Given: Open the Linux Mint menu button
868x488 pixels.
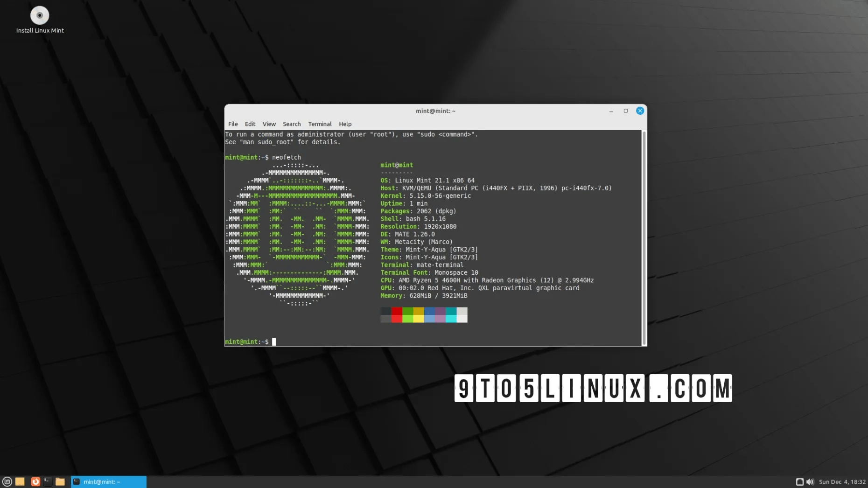Looking at the screenshot, I should tap(7, 481).
